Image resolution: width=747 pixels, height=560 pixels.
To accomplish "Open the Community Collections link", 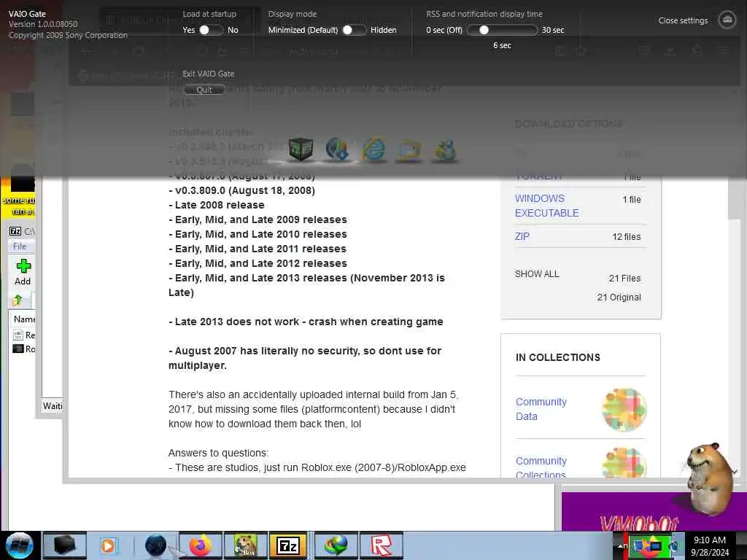I will [541, 467].
